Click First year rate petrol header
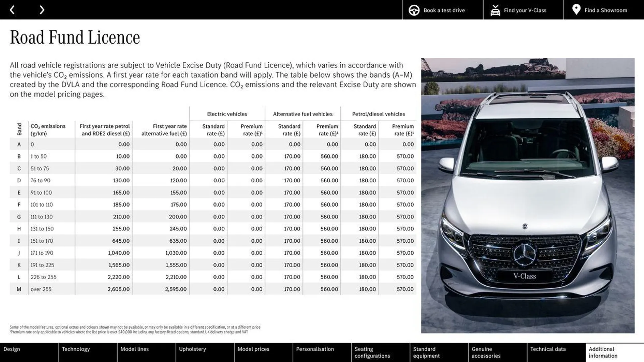Viewport: 644px width, 362px height. [105, 130]
